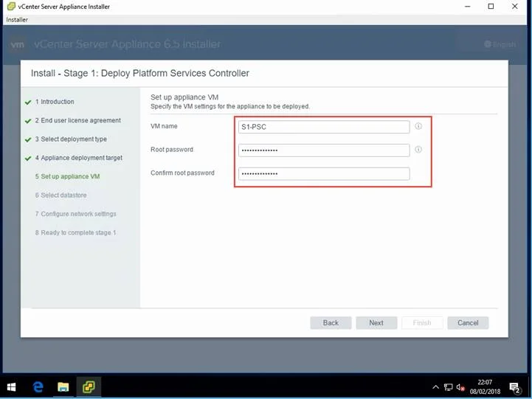Image resolution: width=532 pixels, height=399 pixels.
Task: Click the 'Install - Stage 1' dialog title
Action: tap(139, 73)
